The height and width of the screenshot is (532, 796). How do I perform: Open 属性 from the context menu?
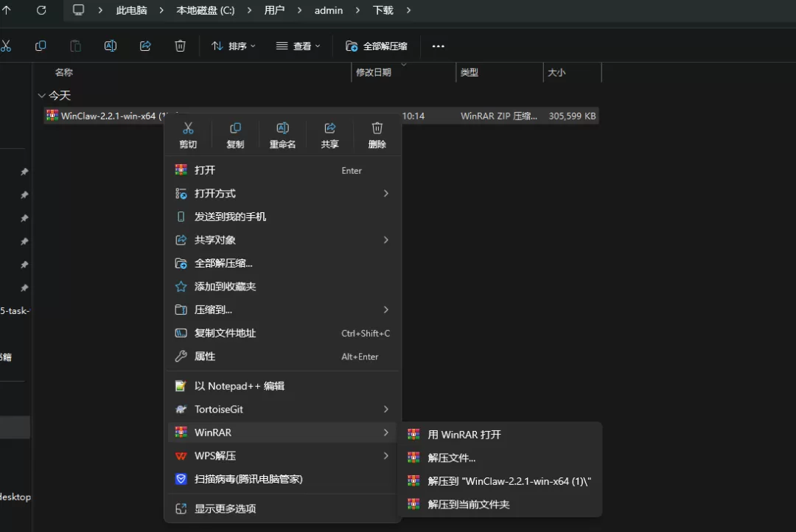pos(282,357)
